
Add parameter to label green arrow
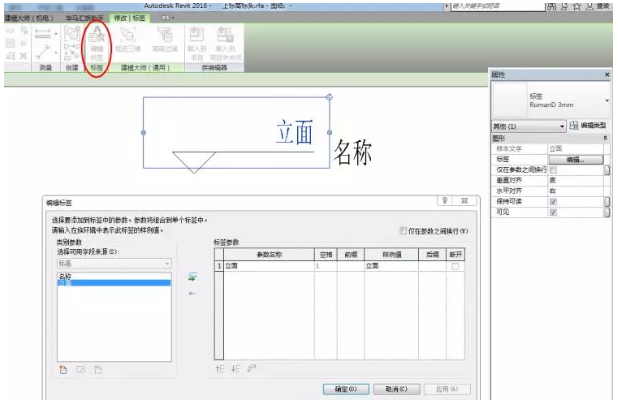pos(192,277)
